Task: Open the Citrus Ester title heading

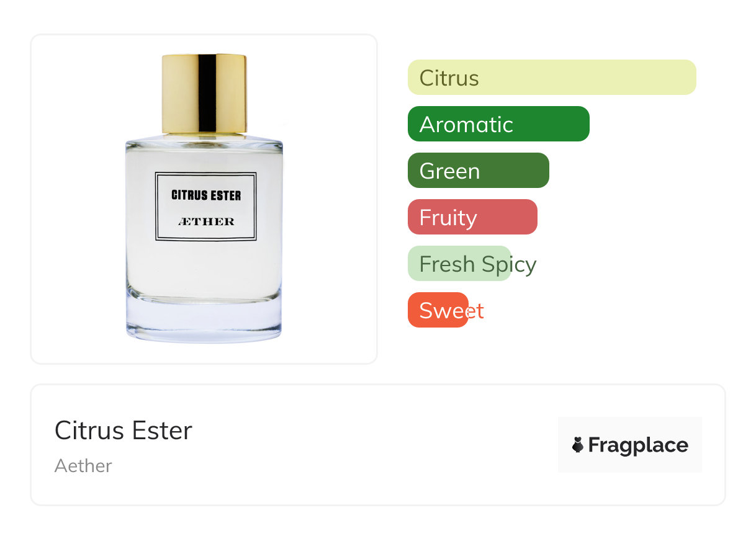Action: point(124,431)
